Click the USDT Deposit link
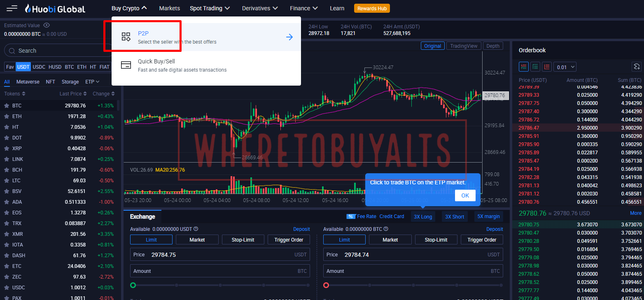 pos(301,229)
